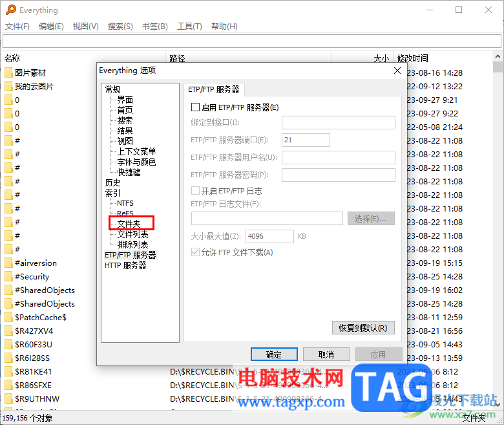This screenshot has height=425, width=504.
Task: Select 结果 in options tree
Action: (125, 131)
